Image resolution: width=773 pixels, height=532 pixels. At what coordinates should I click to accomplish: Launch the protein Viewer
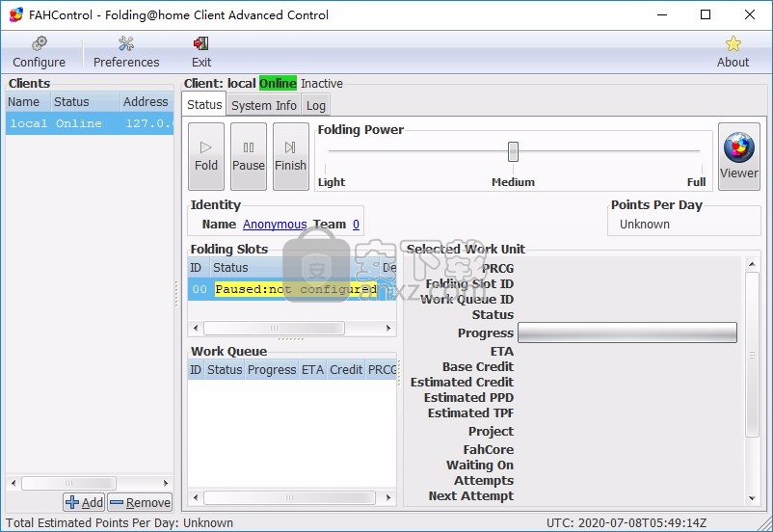click(738, 156)
